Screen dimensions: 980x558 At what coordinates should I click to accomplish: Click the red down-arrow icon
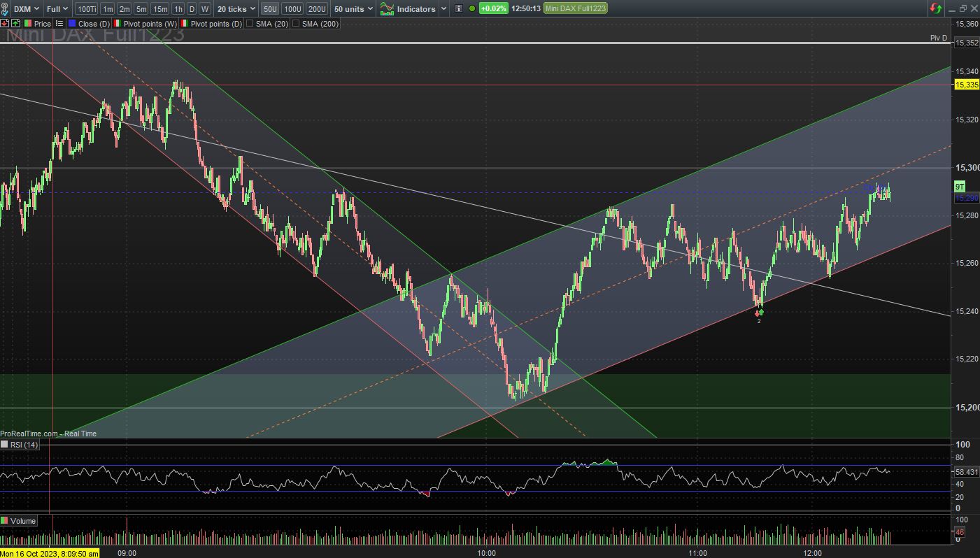tap(5, 24)
